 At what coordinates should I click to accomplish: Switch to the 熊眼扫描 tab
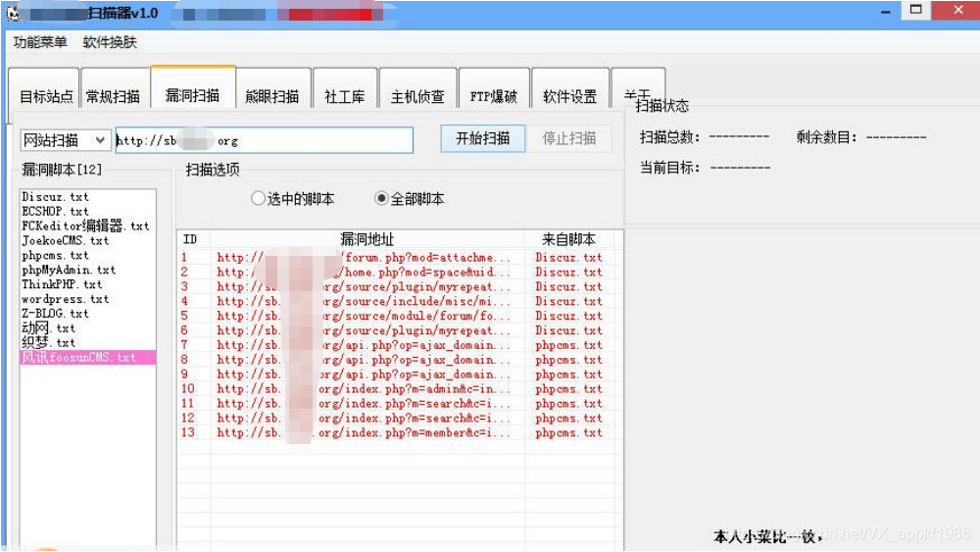click(273, 90)
